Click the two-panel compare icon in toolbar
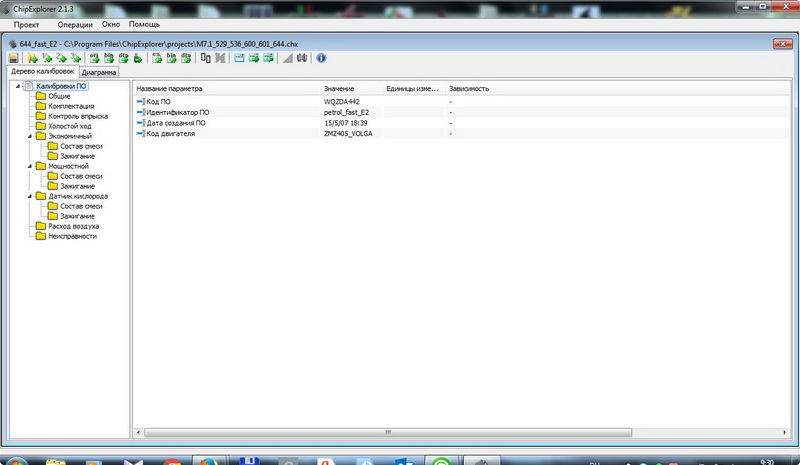The image size is (800, 465). [205, 58]
